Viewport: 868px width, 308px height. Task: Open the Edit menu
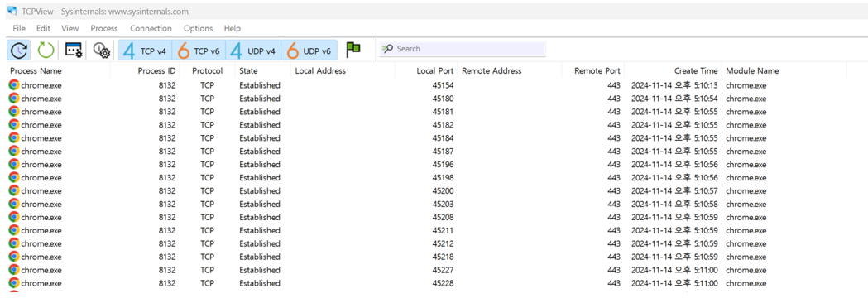coord(44,28)
